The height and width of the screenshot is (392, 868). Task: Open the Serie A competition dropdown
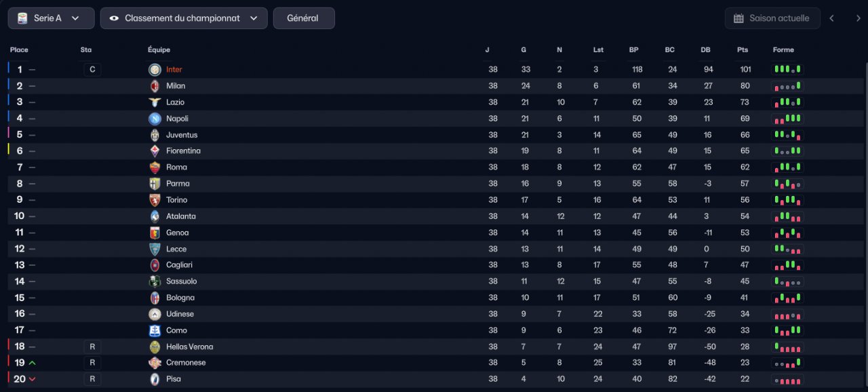tap(51, 18)
